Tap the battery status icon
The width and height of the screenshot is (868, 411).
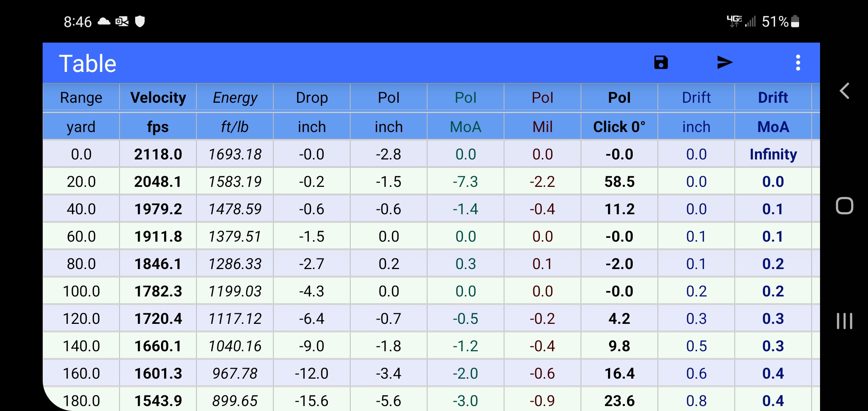(795, 22)
